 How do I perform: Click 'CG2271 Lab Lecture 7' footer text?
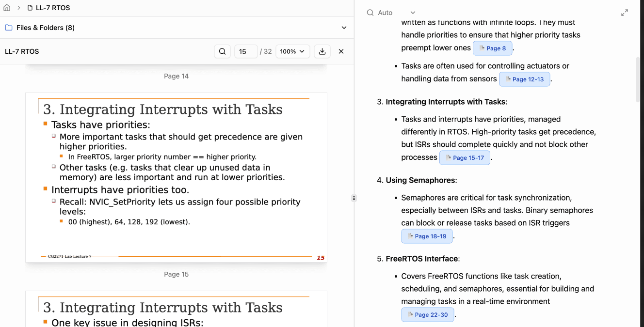(x=69, y=256)
